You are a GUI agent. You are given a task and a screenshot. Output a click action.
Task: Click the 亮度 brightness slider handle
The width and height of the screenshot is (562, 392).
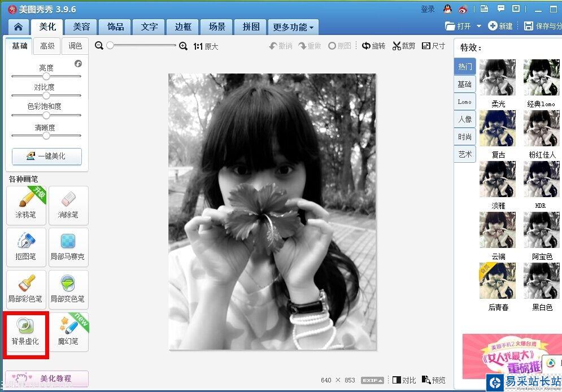tap(46, 76)
